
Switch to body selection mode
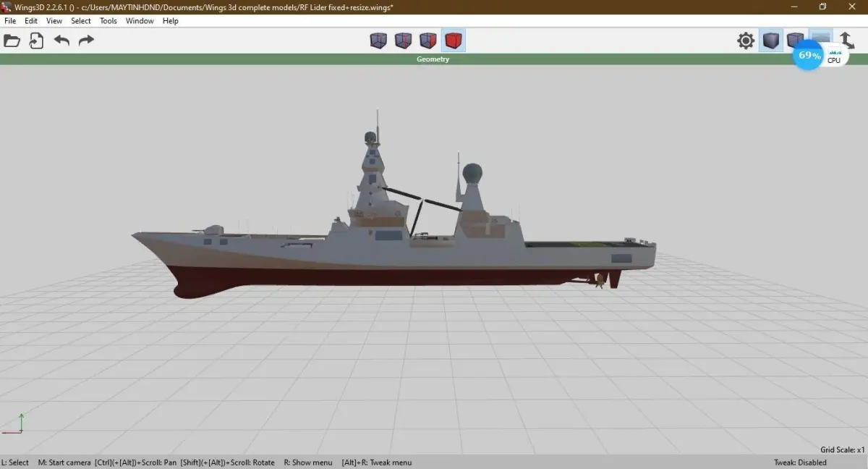[x=454, y=41]
